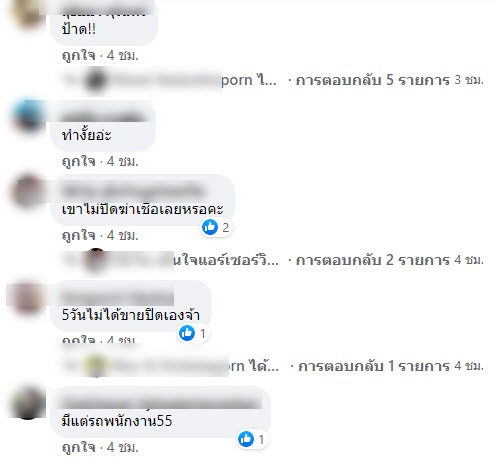Image resolution: width=496 pixels, height=460 pixels.
Task: Open the blurred commenter name above ทำงั้ยอ่ะ
Action: 103,116
